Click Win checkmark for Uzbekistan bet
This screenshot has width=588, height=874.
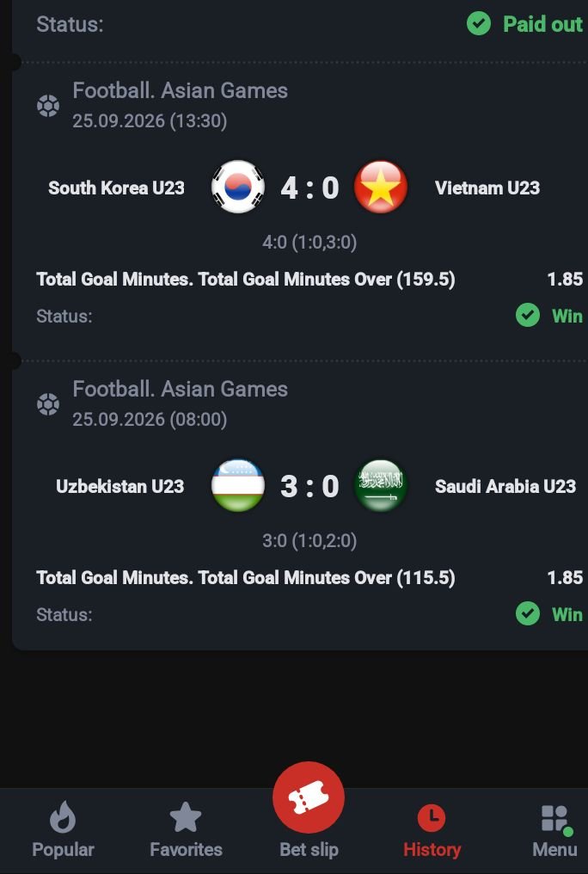[527, 613]
